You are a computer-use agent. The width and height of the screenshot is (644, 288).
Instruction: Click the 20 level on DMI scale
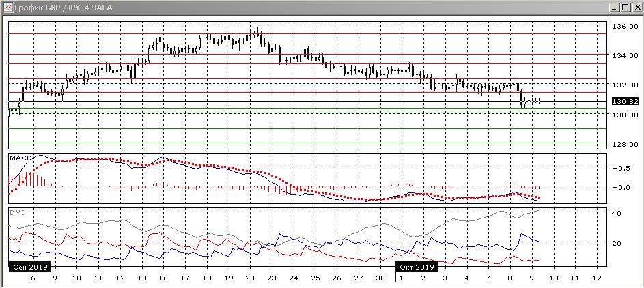615,244
